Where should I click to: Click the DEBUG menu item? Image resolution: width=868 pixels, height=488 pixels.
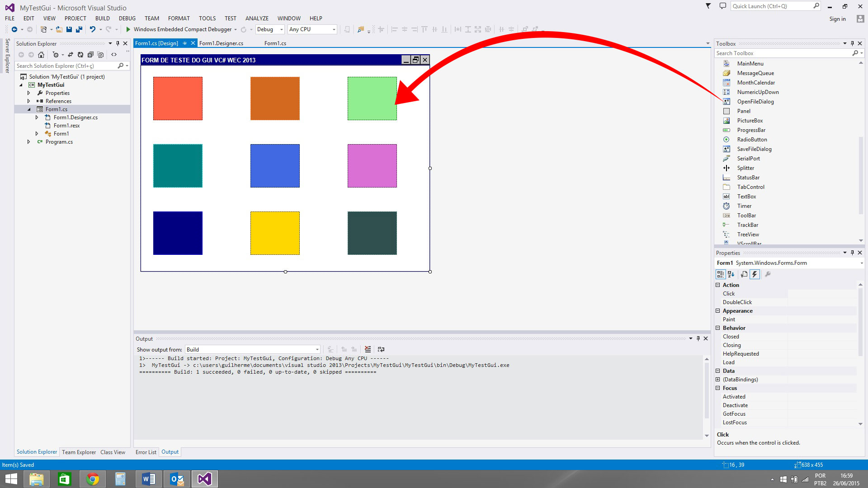pos(127,18)
